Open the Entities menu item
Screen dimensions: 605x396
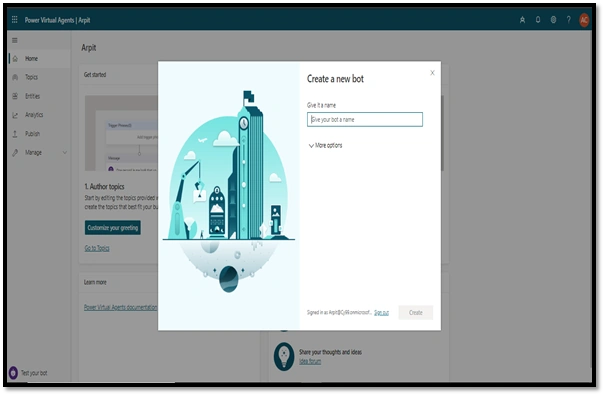click(39, 96)
